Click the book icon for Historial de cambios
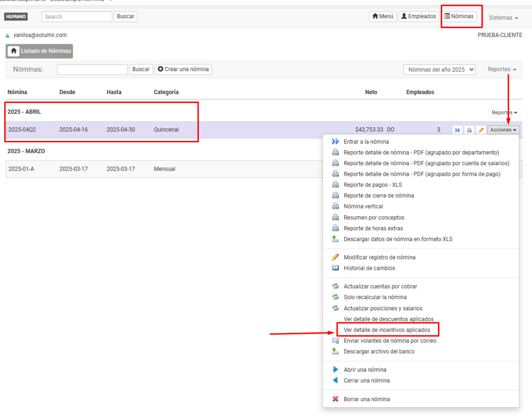 pos(335,268)
